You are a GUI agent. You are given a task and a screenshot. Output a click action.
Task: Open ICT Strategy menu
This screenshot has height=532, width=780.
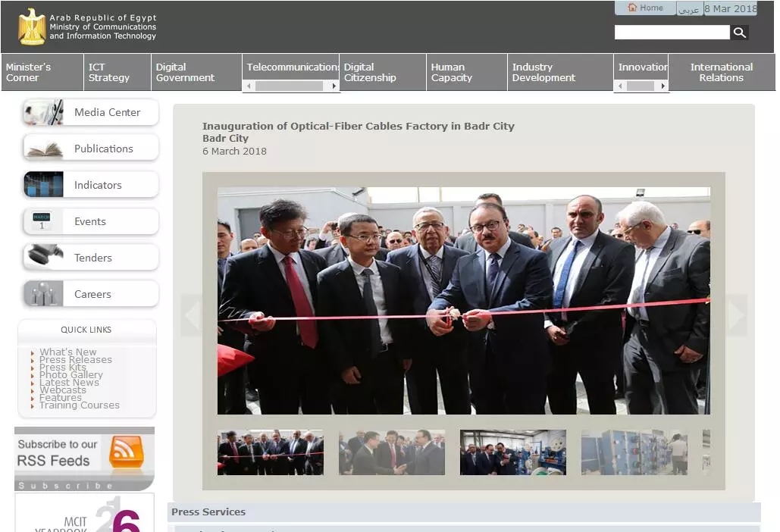[117, 73]
